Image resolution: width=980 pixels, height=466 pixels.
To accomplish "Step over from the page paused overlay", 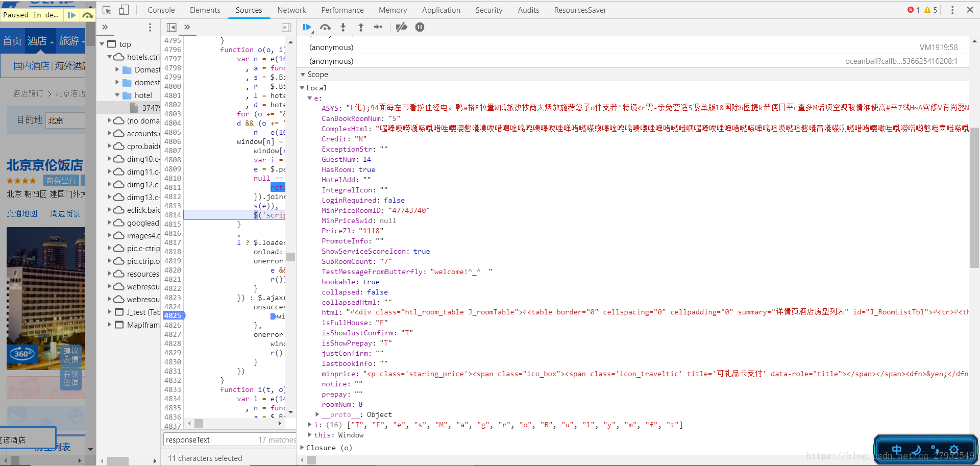I will [88, 15].
